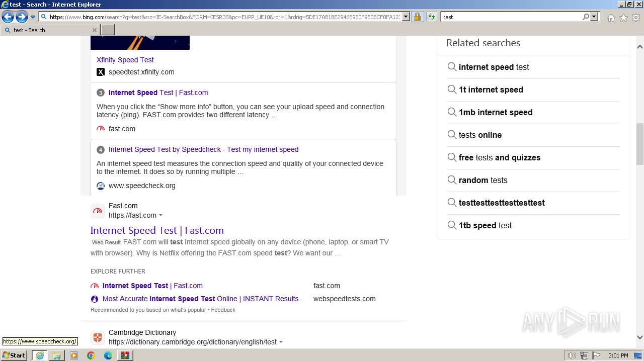Open 'Internet Speed Test by Speedcheck' link

click(203, 149)
